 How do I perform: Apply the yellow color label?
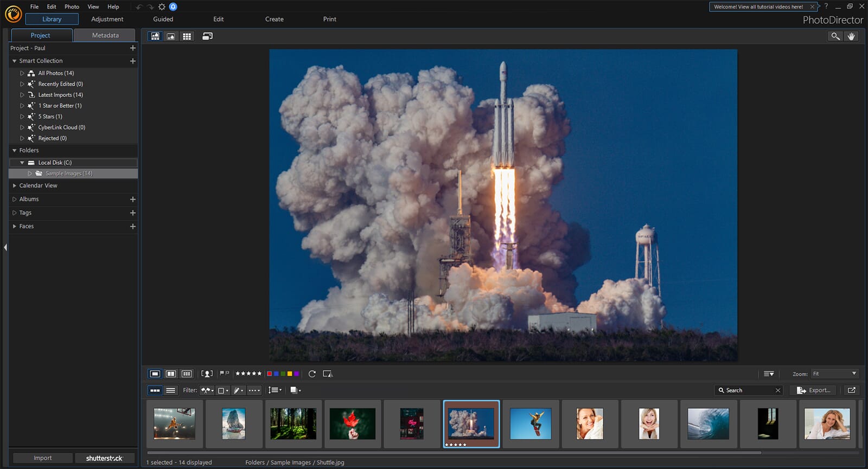(x=290, y=374)
